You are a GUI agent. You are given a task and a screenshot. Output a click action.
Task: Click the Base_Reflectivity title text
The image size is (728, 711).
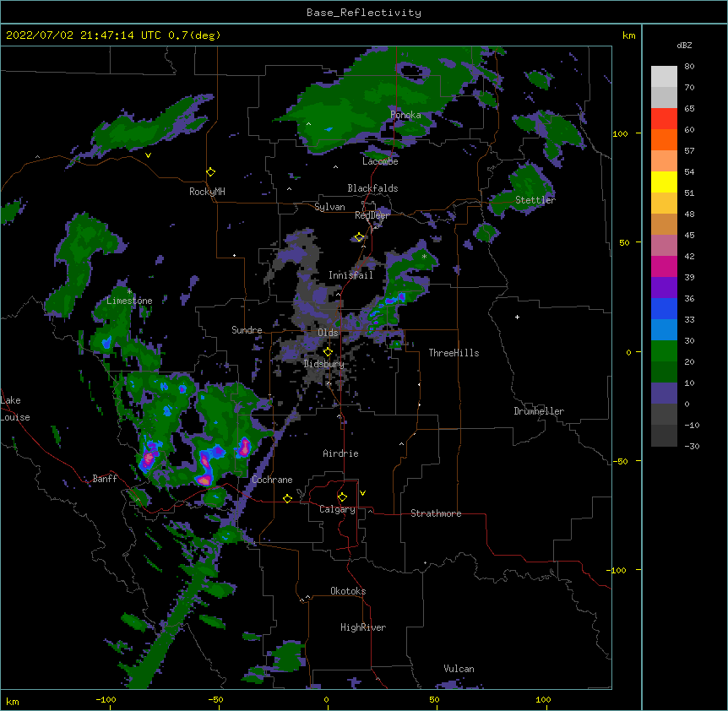click(x=364, y=13)
